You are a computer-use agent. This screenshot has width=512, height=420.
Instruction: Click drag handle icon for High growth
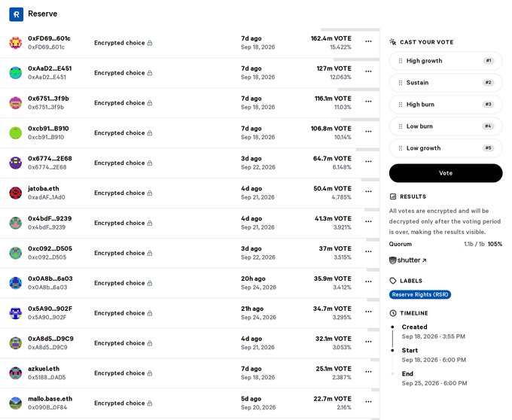click(x=401, y=61)
